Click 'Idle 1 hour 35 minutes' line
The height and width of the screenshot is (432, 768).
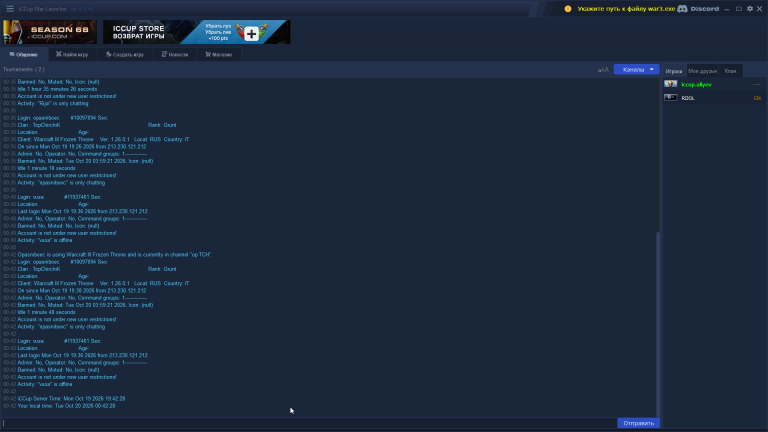(x=57, y=89)
